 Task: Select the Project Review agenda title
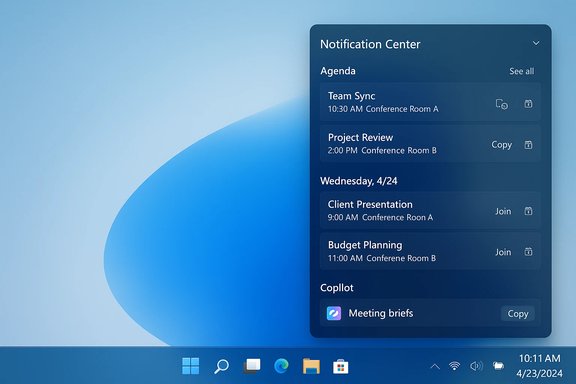[x=360, y=137]
